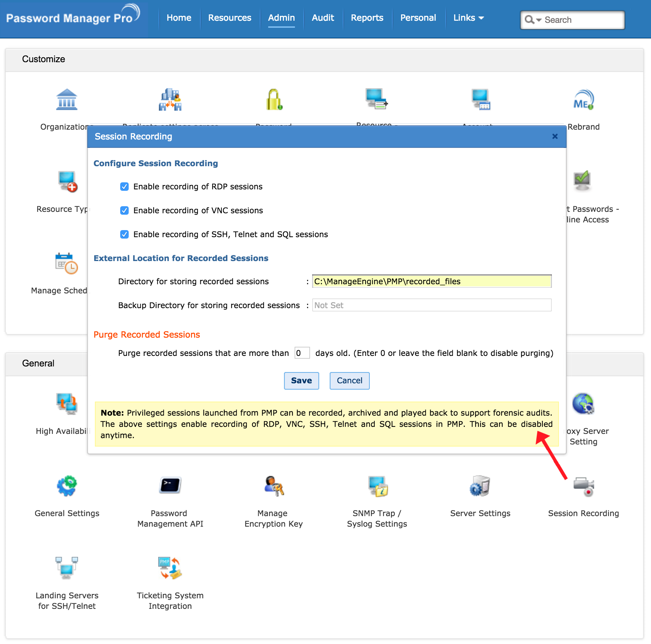
Task: Open the Reports tab
Action: click(x=367, y=18)
